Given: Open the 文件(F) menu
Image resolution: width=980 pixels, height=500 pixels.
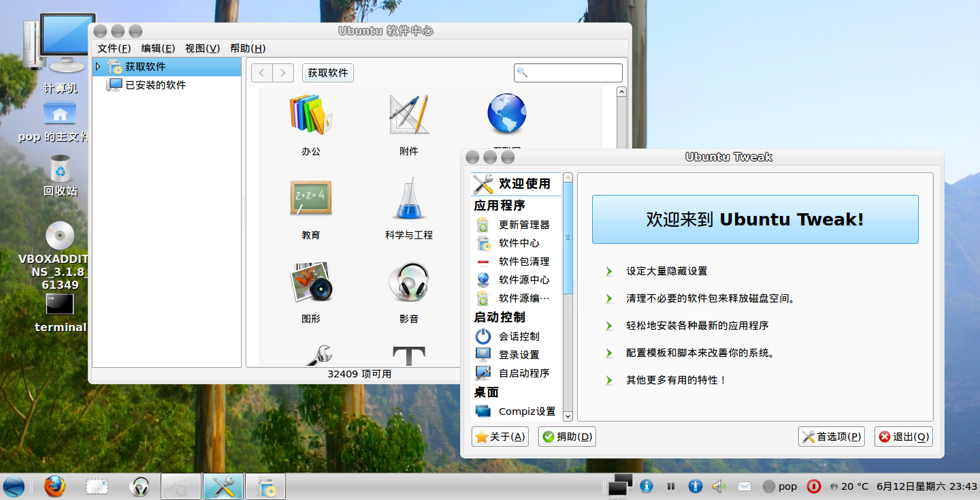Looking at the screenshot, I should coord(114,48).
